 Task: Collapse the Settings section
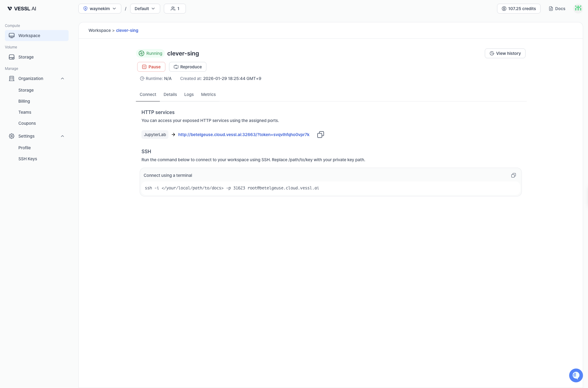[x=62, y=136]
